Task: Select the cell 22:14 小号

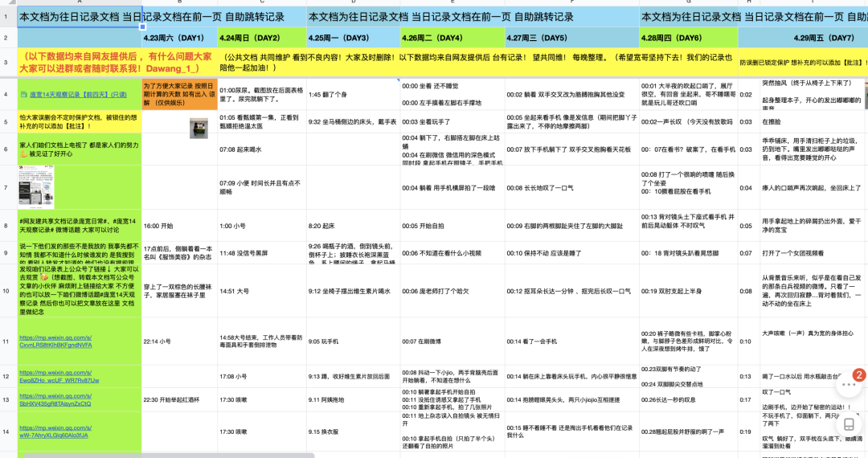Action: 180,341
